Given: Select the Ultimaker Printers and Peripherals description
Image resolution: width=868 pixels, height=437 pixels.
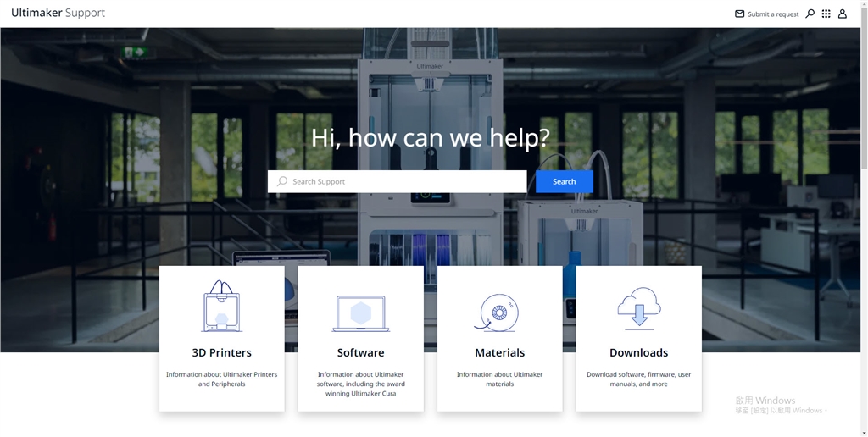Looking at the screenshot, I should tap(221, 379).
